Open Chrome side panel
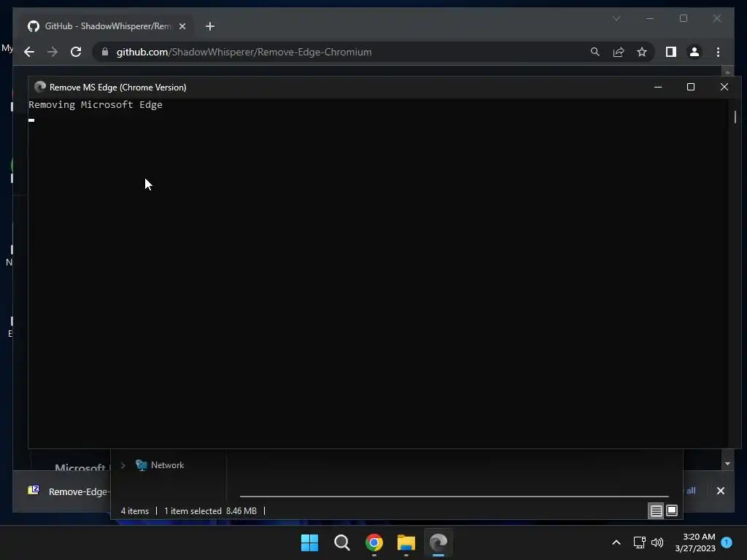The image size is (747, 560). point(671,52)
